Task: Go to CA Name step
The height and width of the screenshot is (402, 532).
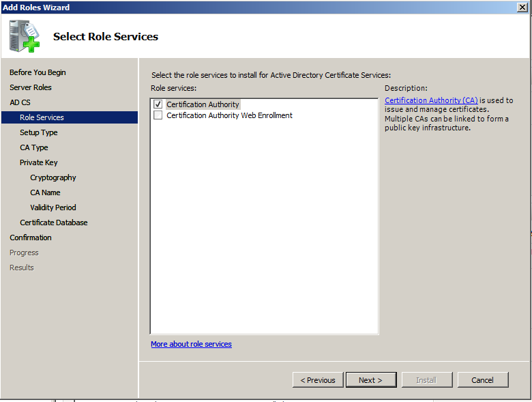Action: 45,192
